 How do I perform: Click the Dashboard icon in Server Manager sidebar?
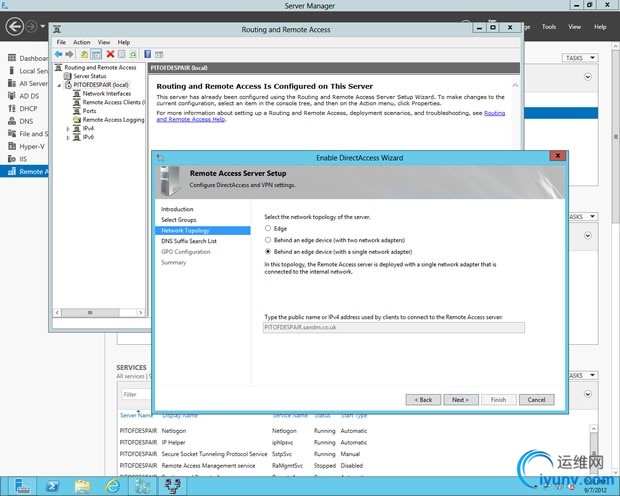tap(12, 58)
